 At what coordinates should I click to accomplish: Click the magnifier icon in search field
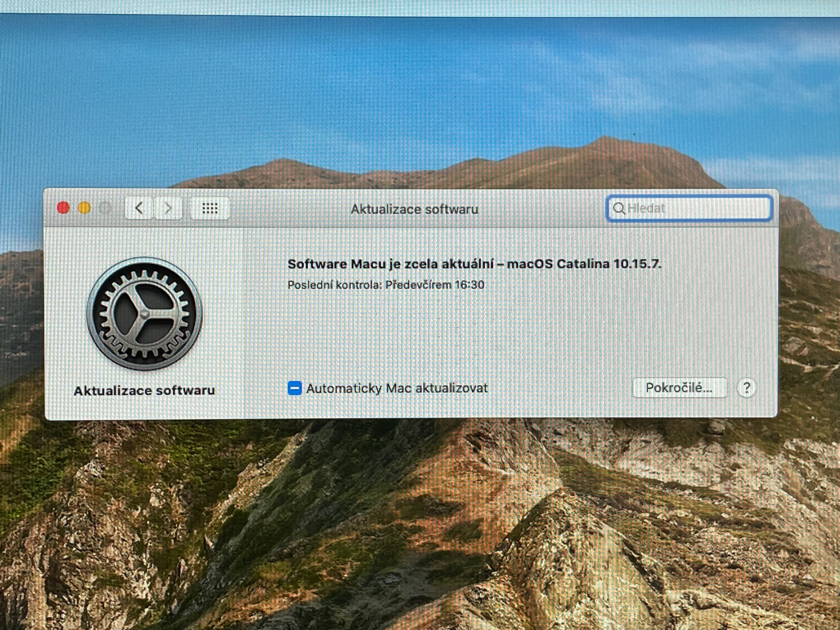(619, 208)
